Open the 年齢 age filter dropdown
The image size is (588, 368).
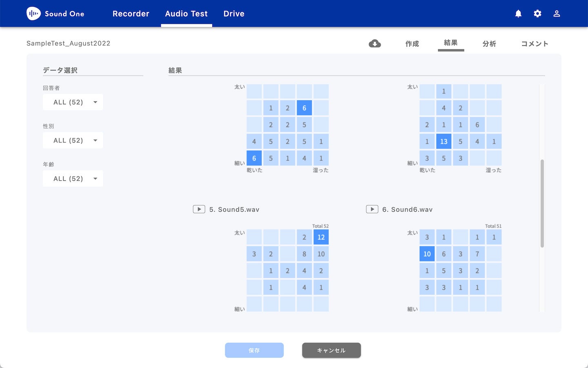coord(73,178)
